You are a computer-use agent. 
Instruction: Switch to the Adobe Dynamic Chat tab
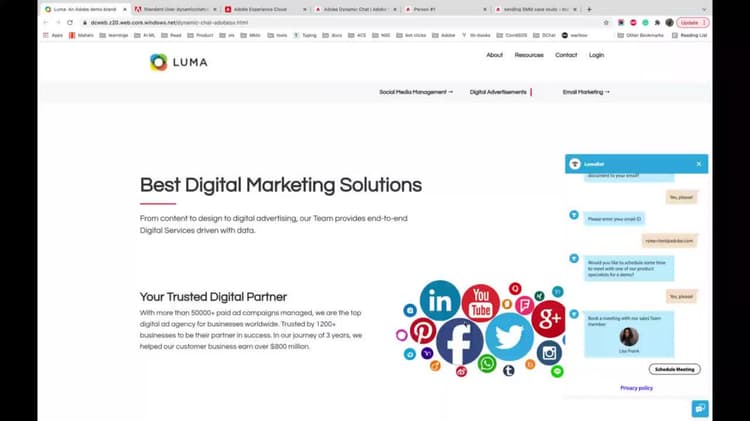pyautogui.click(x=354, y=9)
